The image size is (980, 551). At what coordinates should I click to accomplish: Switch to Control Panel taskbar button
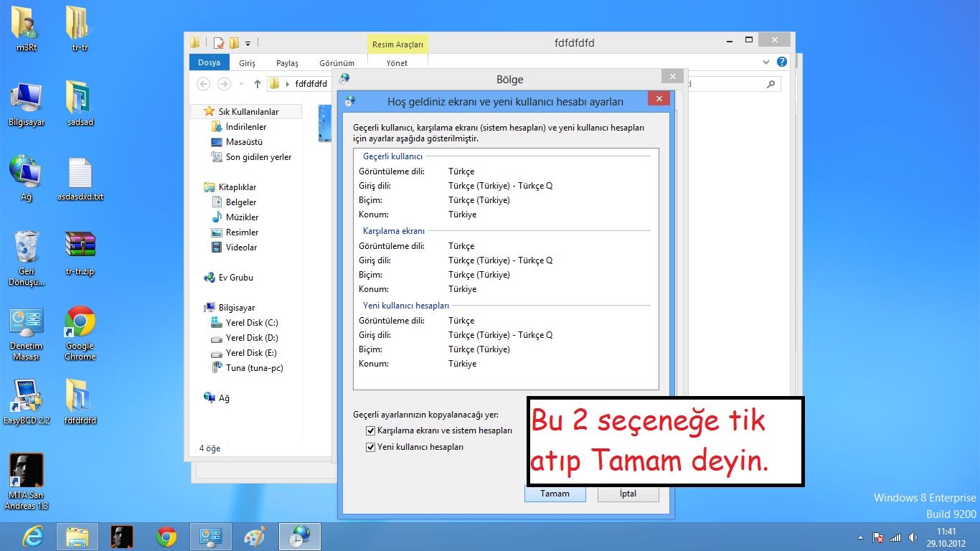(211, 537)
